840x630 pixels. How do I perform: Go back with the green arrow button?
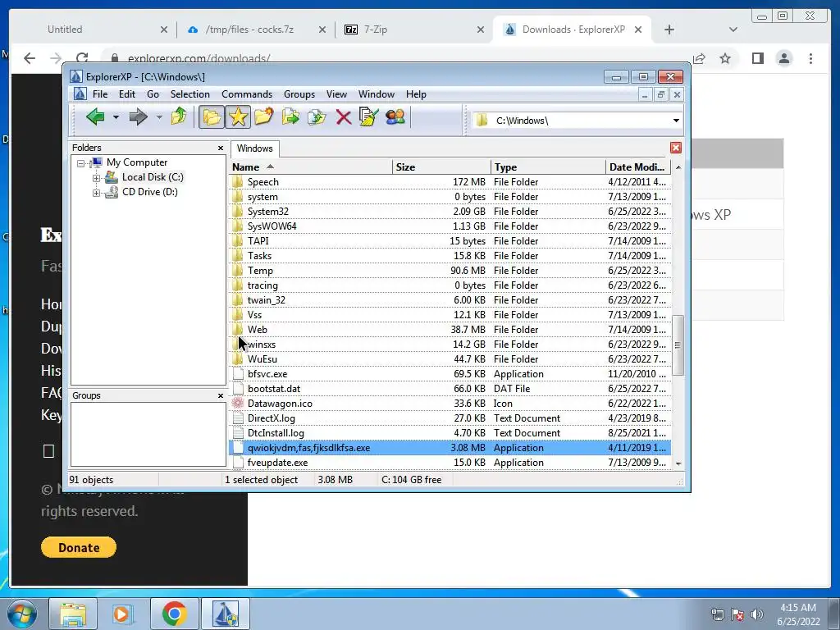pos(95,116)
